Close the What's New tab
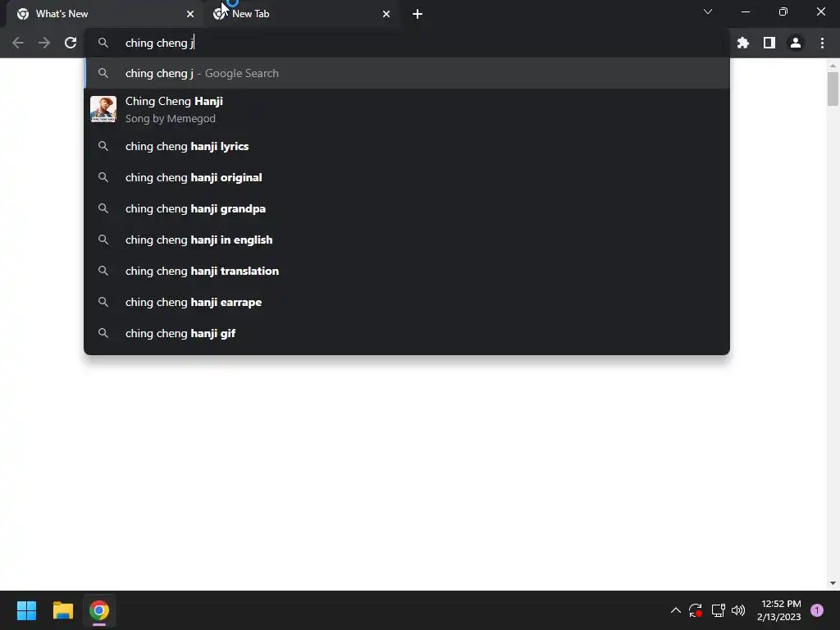 [x=190, y=14]
